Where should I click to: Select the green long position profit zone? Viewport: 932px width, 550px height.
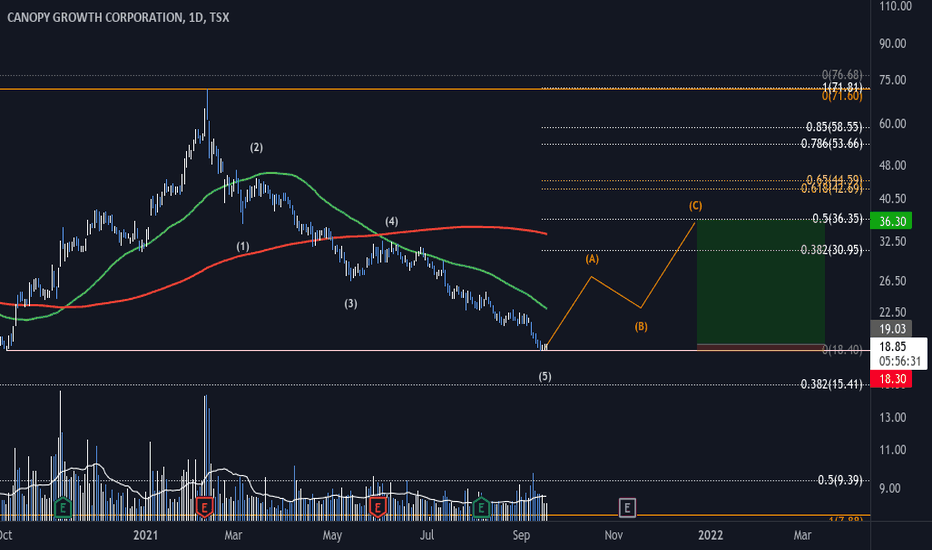tap(761, 282)
